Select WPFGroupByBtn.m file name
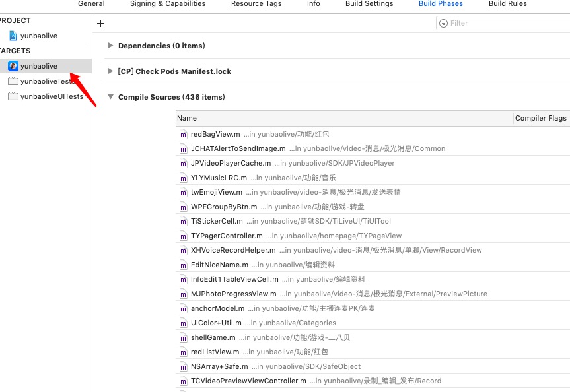This screenshot has width=570, height=392. point(224,207)
